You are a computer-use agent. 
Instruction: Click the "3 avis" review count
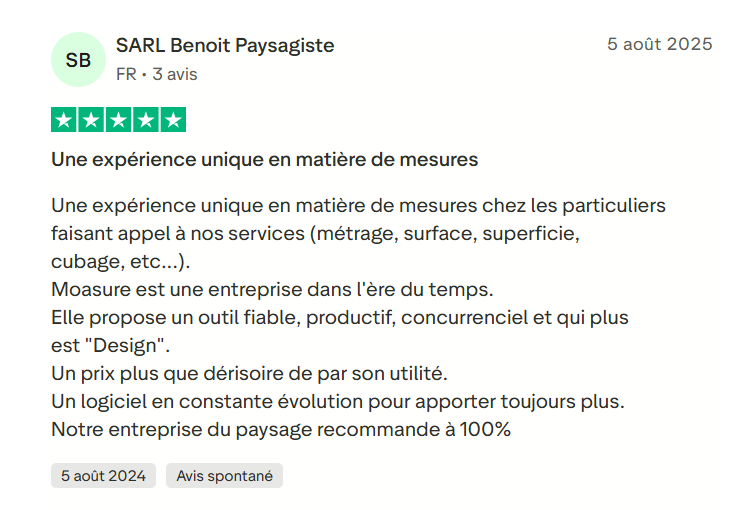pos(175,74)
